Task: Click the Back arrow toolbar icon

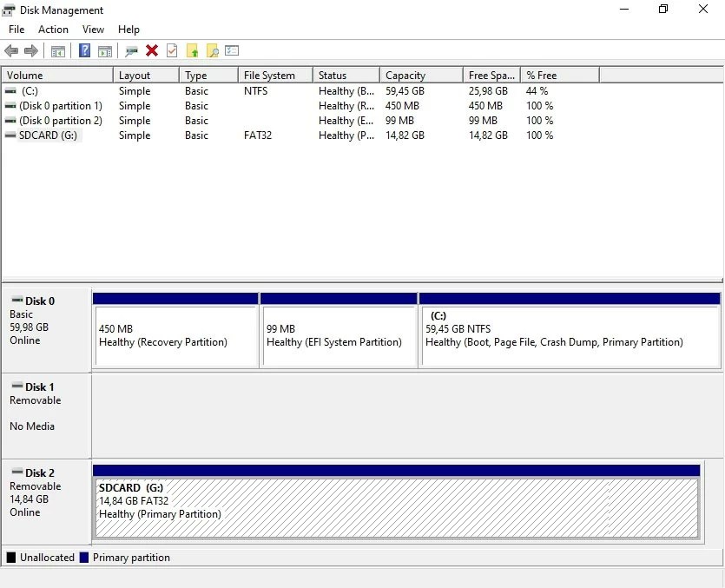Action: click(11, 51)
